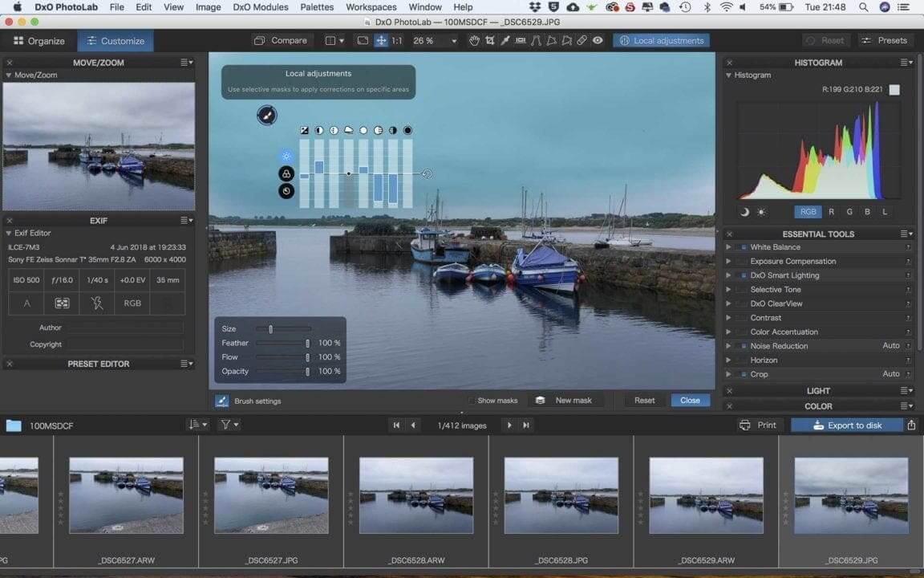Image resolution: width=924 pixels, height=578 pixels.
Task: Open the Bluetooth menu bar icon
Action: coord(707,7)
